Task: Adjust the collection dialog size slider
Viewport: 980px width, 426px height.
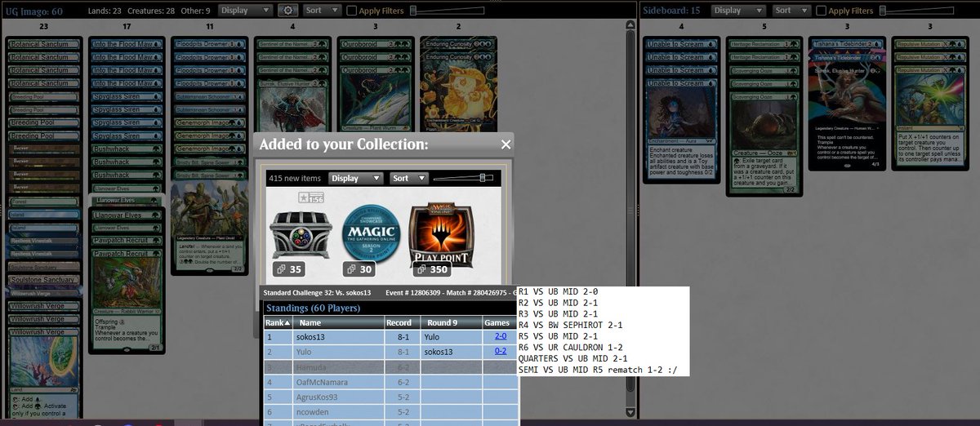Action: coord(464,178)
